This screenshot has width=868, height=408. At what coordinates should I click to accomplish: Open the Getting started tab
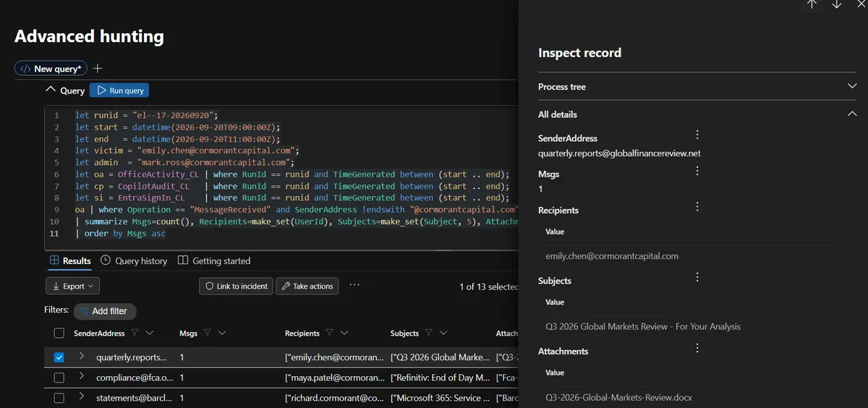pyautogui.click(x=214, y=260)
